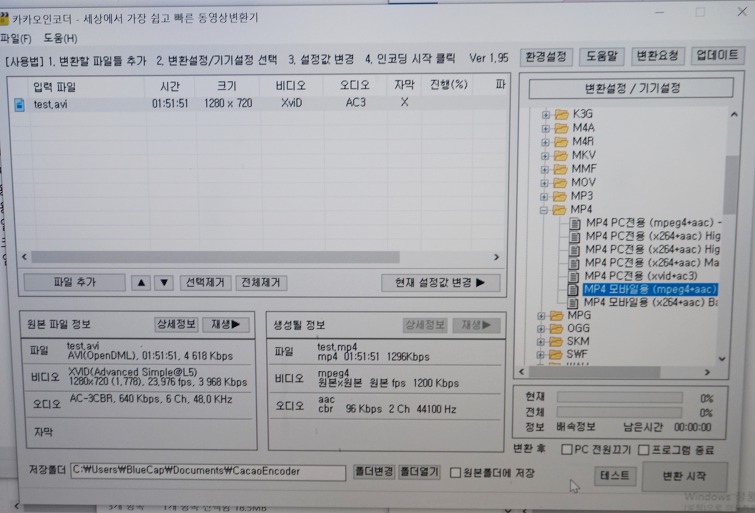Image resolution: width=755 pixels, height=513 pixels.
Task: Click the preset tree right scroll arrow
Action: click(x=707, y=372)
